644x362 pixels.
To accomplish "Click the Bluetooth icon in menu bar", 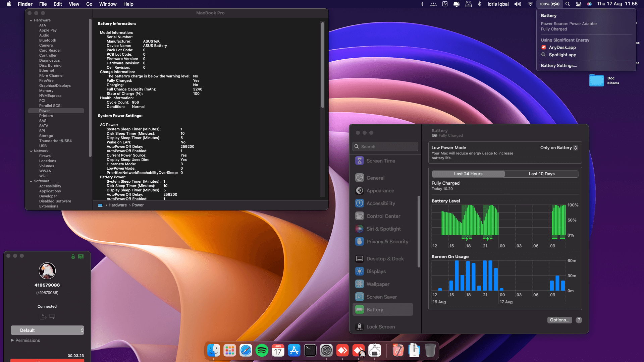I will (479, 4).
